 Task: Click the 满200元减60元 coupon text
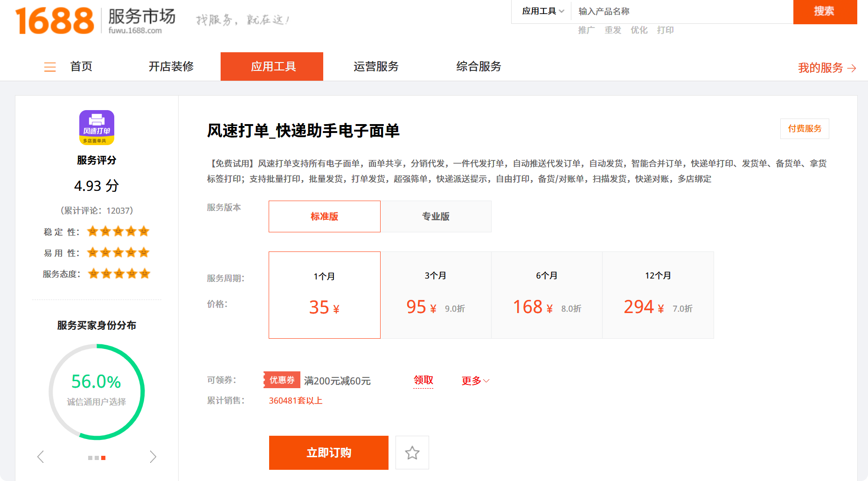337,381
